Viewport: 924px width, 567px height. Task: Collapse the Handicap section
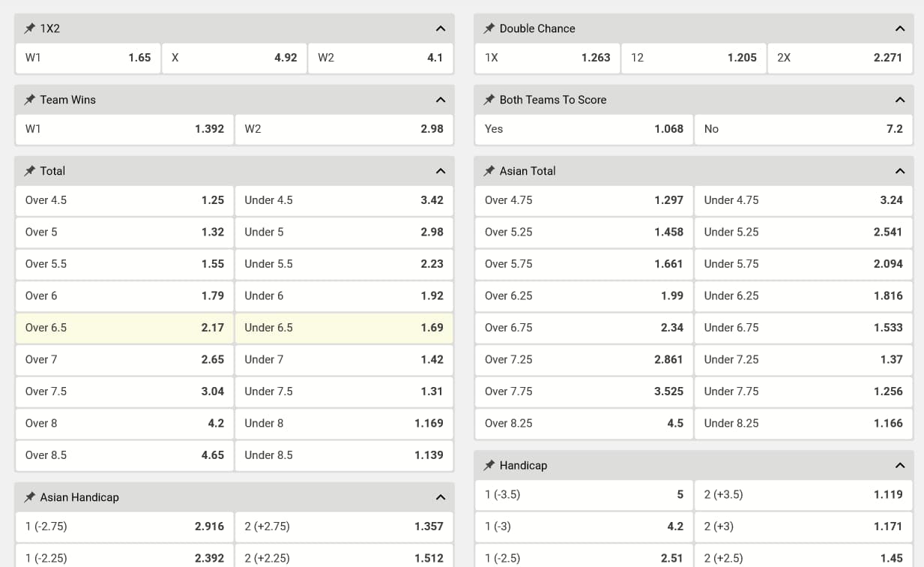click(x=900, y=466)
